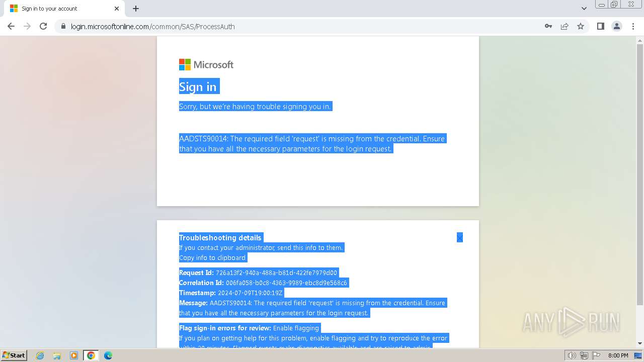Minimize the browser window
The image size is (644, 362).
(x=602, y=4)
